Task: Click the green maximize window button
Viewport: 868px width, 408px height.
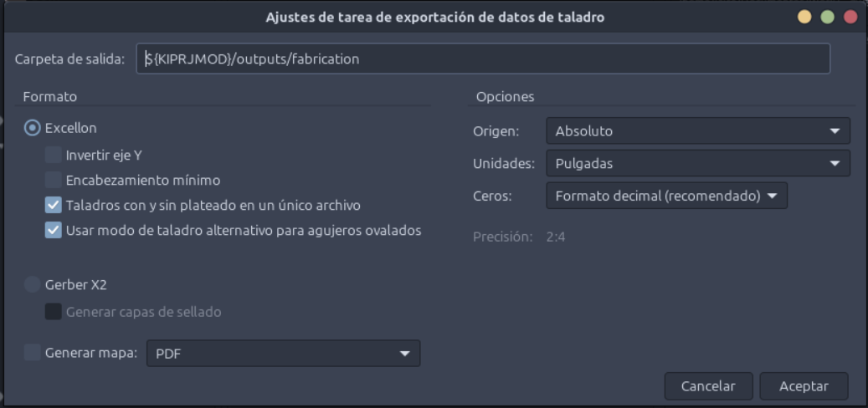Action: (x=828, y=17)
